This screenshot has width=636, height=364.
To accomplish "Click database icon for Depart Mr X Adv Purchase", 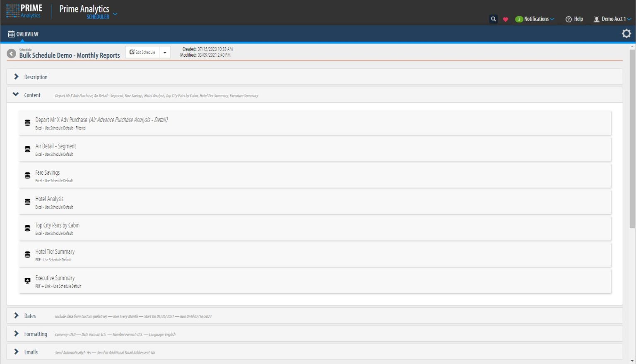I will click(27, 123).
